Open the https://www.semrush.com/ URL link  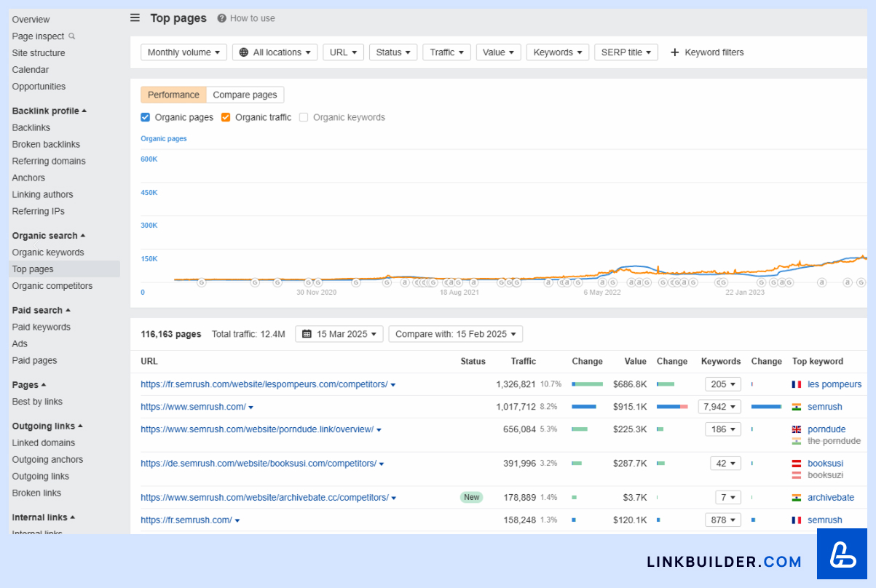tap(193, 407)
